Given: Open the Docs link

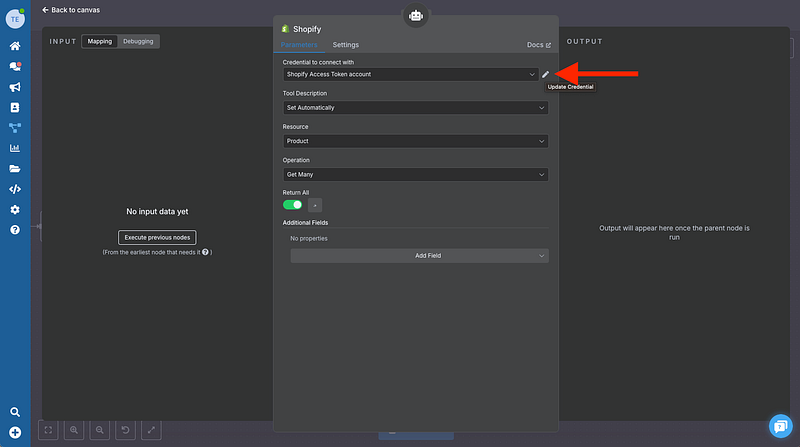Looking at the screenshot, I should [538, 45].
